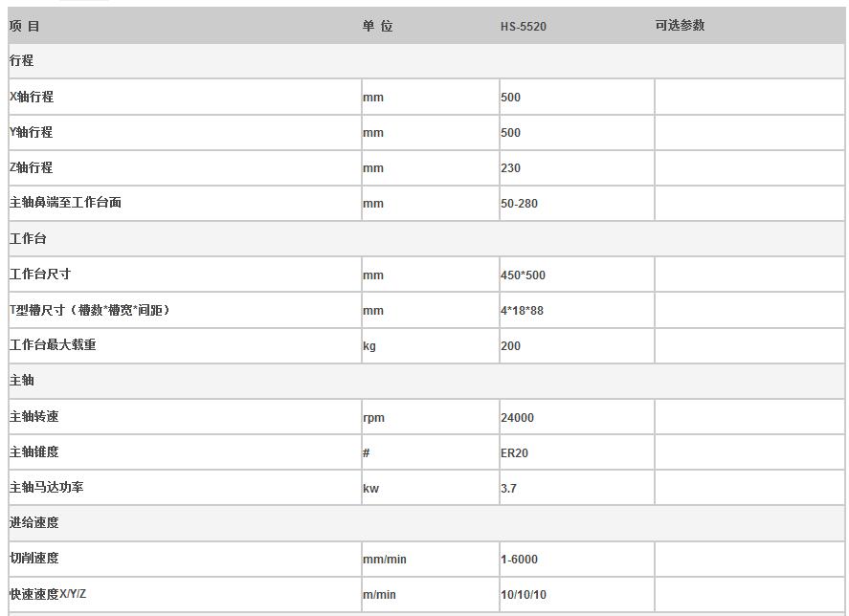Click the 可选参数 column header
This screenshot has height=616, width=849.
point(680,26)
